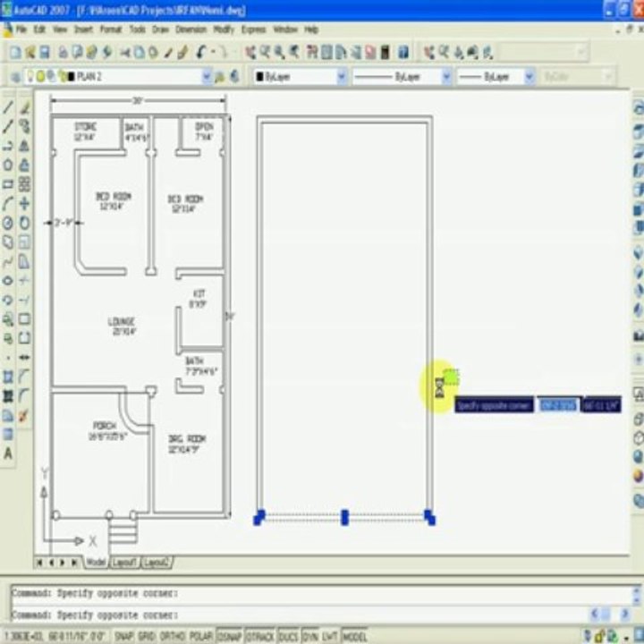This screenshot has width=644, height=644.
Task: Toggle OTRACK in status bar
Action: [x=260, y=637]
